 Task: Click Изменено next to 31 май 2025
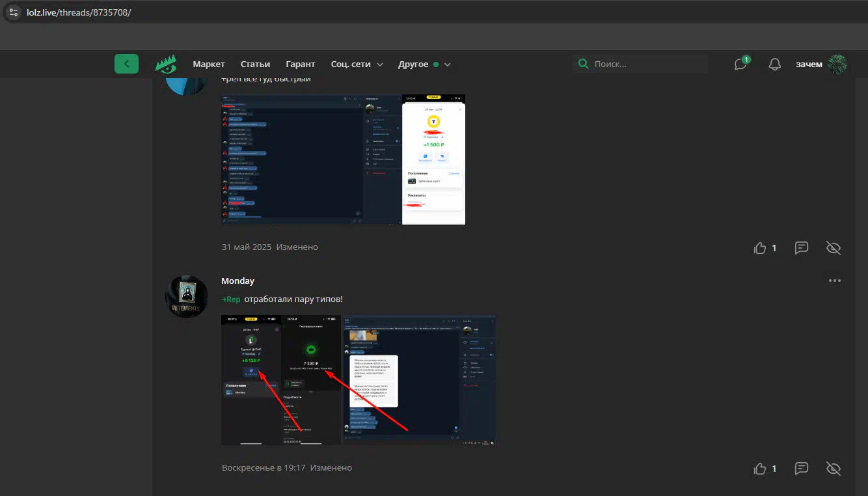[x=297, y=247]
